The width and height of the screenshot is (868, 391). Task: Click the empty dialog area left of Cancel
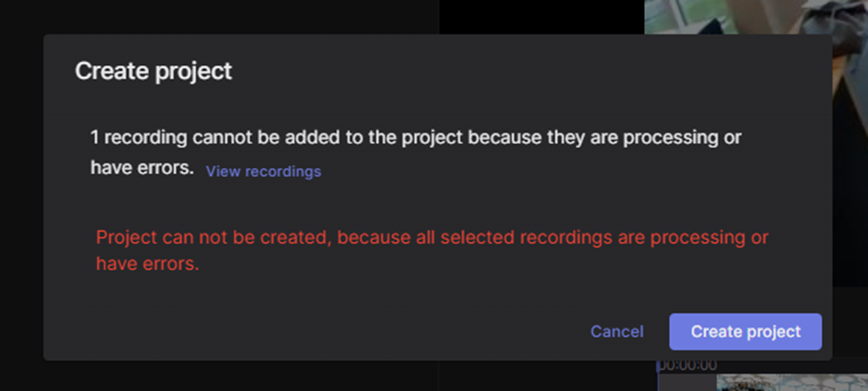333,331
